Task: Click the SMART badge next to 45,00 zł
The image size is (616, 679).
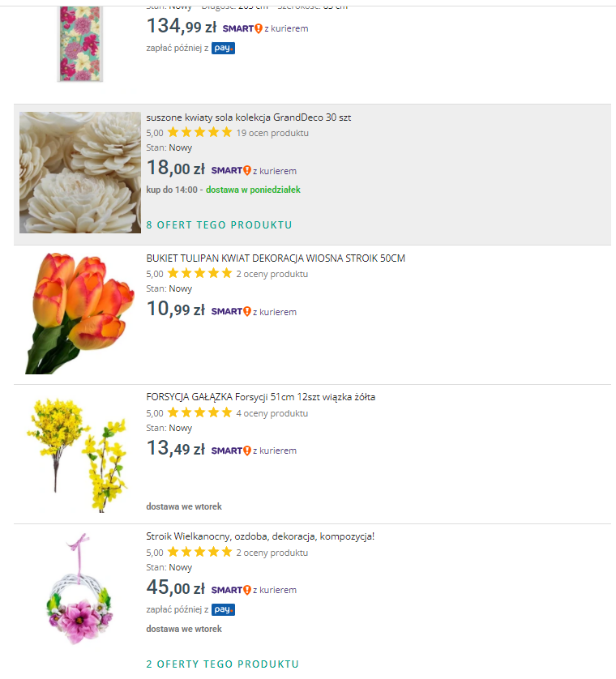Action: (x=231, y=590)
